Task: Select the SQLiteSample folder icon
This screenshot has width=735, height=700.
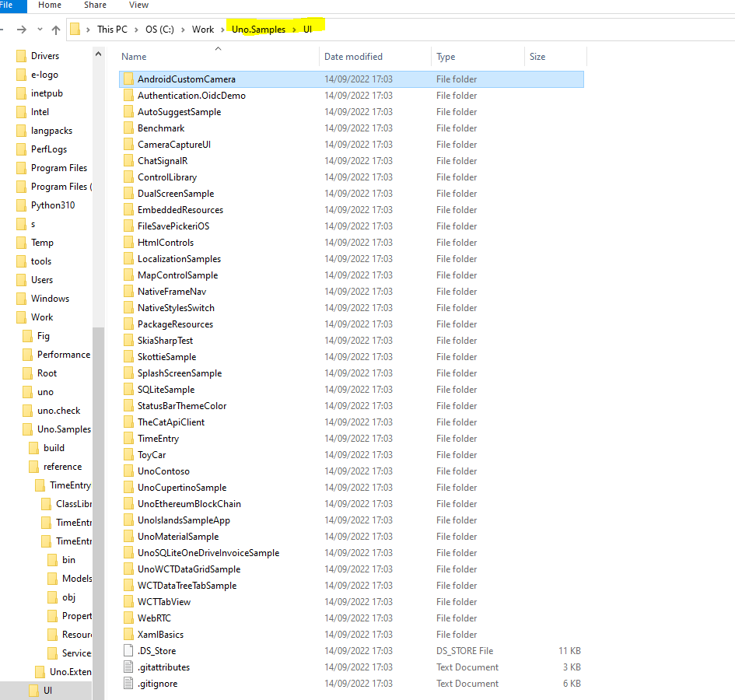Action: [128, 390]
